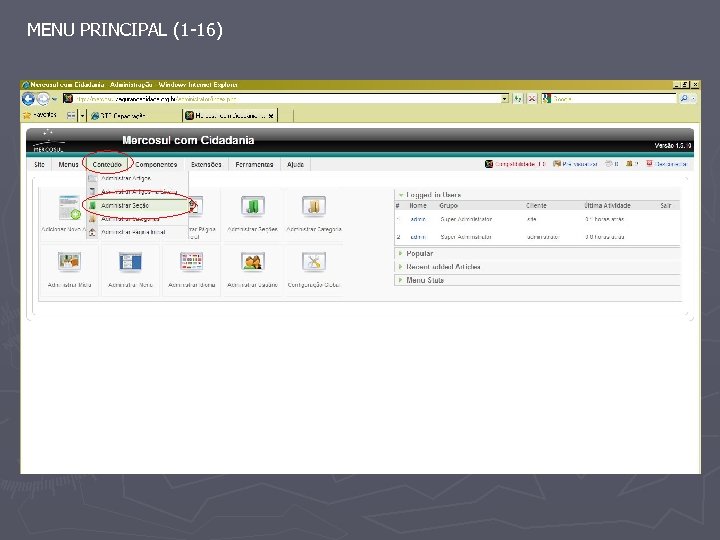Open the search provider dropdown arrow

[694, 99]
